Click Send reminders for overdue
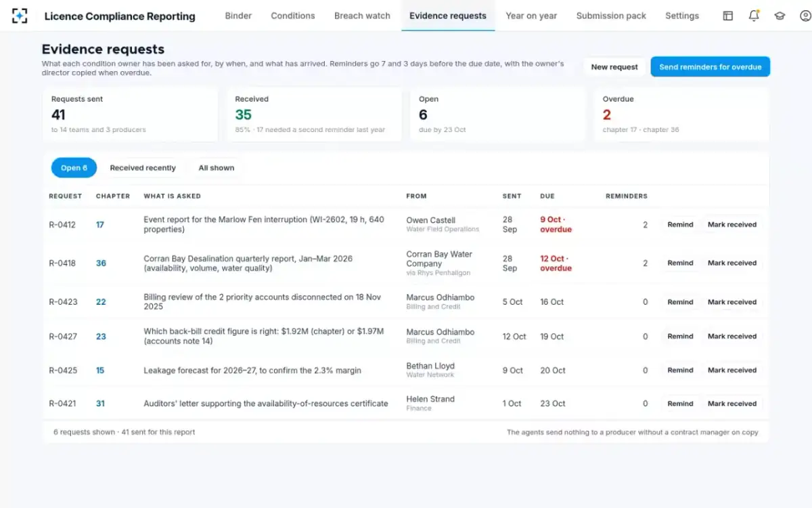The image size is (812, 508). click(710, 67)
